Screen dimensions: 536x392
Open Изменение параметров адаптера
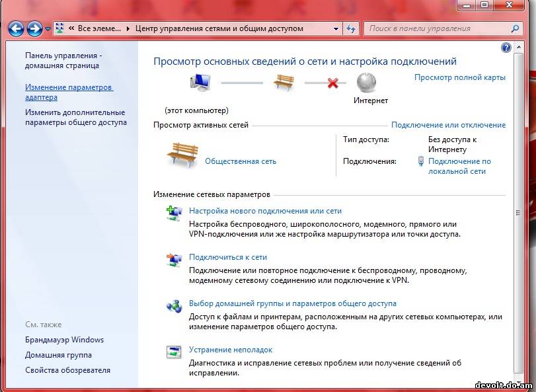pyautogui.click(x=69, y=93)
